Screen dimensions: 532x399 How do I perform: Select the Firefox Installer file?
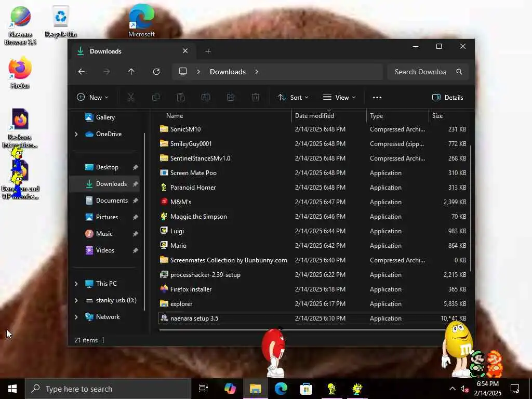click(312, 289)
